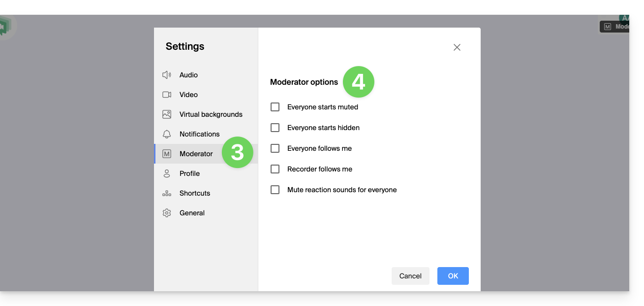Enable Everyone starts hidden checkbox
The image size is (644, 306).
pyautogui.click(x=275, y=128)
